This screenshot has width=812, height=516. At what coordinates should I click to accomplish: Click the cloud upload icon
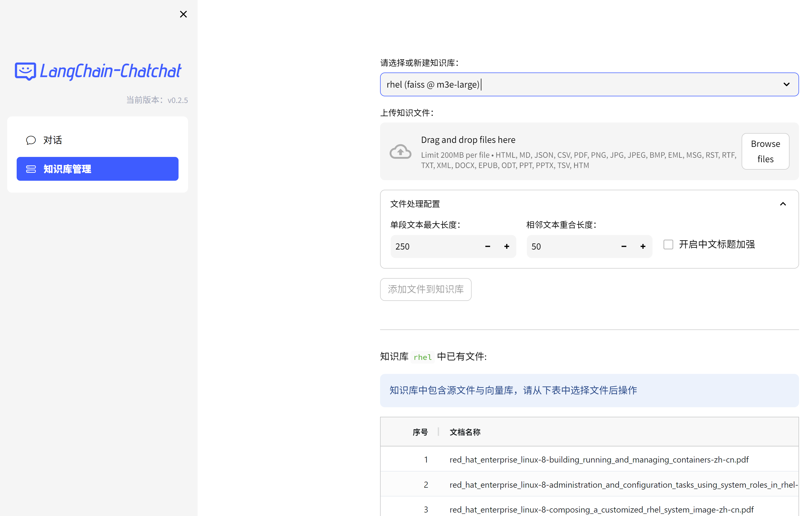(x=400, y=151)
